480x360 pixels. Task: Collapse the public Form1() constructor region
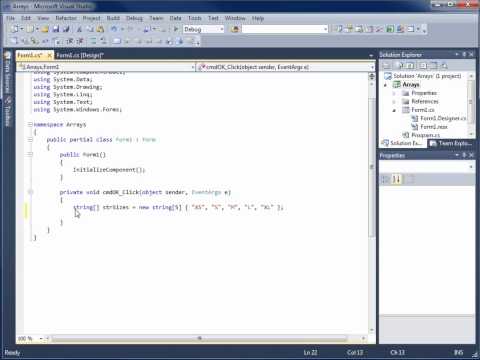point(30,155)
